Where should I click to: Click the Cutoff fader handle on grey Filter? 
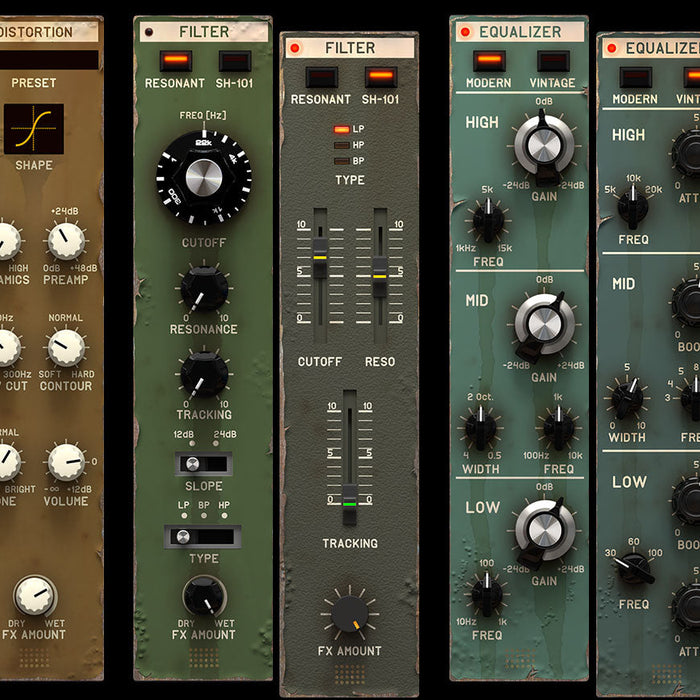320,258
